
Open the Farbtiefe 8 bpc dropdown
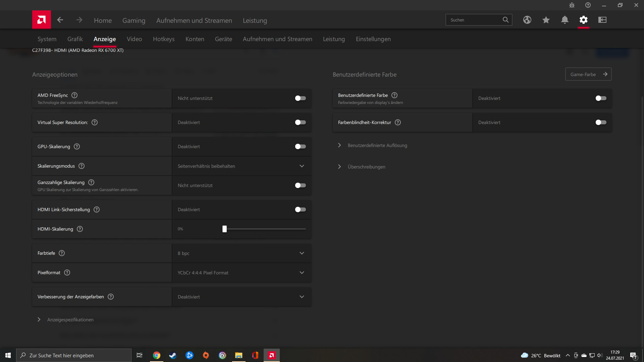(x=241, y=253)
